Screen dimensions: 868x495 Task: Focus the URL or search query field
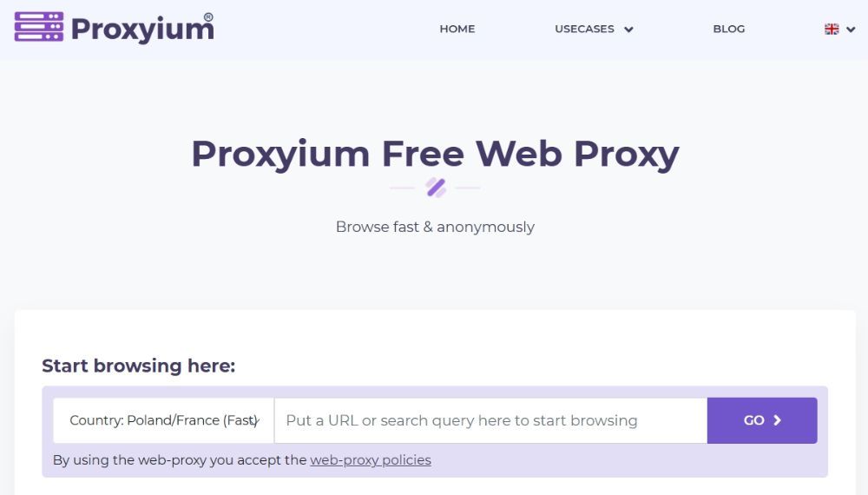pyautogui.click(x=490, y=420)
